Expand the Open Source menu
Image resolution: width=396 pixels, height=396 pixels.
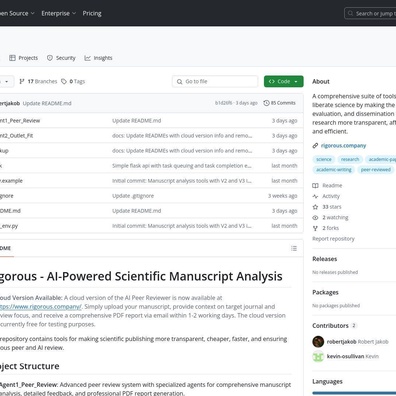16,13
